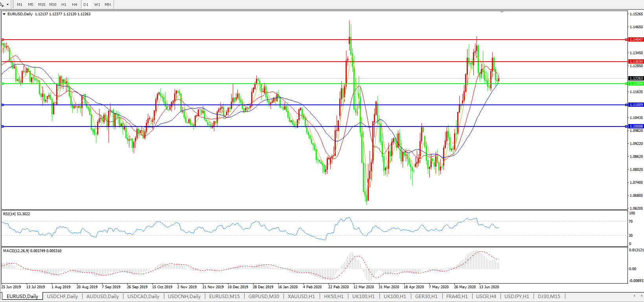Choose the H4 timeframe
The width and height of the screenshot is (644, 302).
(74, 4)
